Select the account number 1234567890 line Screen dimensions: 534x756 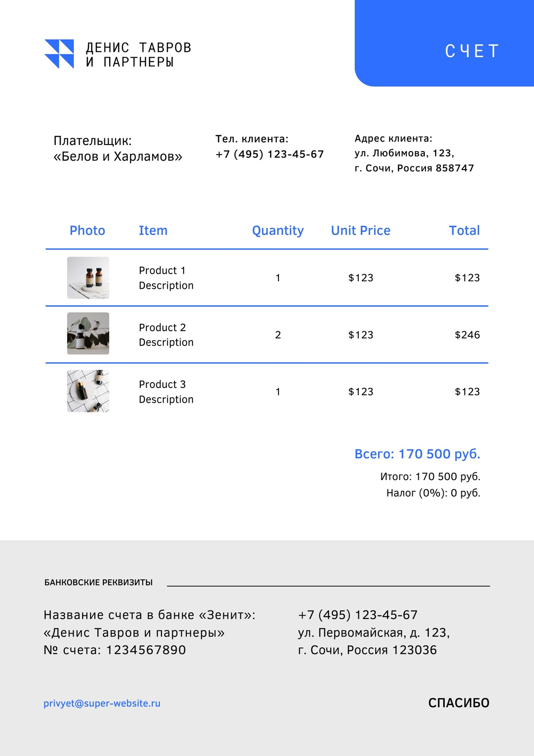[x=115, y=650]
